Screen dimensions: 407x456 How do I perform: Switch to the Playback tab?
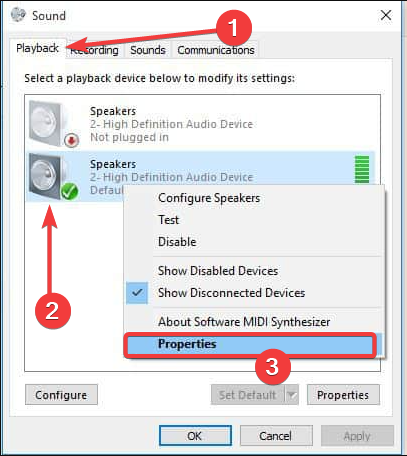[38, 48]
